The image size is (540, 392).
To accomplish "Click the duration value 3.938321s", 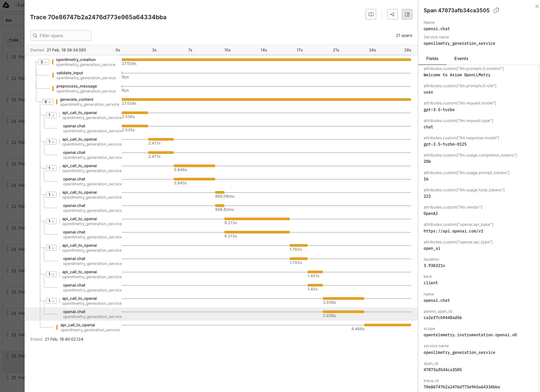I will point(434,266).
